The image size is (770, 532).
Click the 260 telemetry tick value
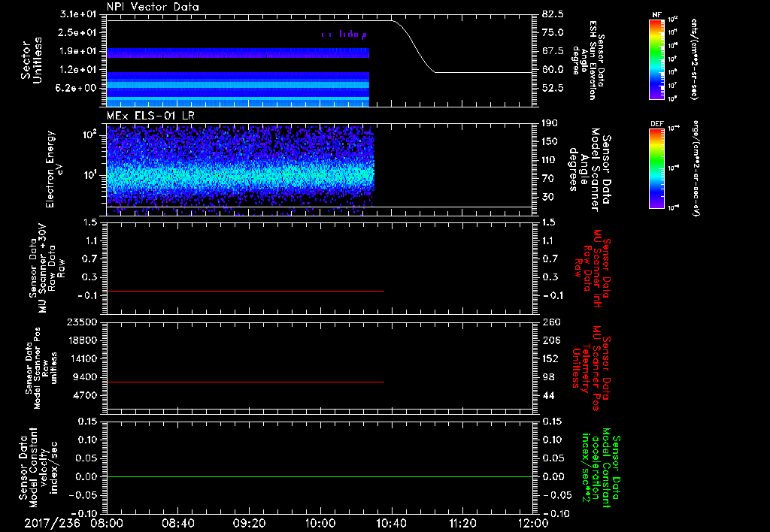[551, 322]
